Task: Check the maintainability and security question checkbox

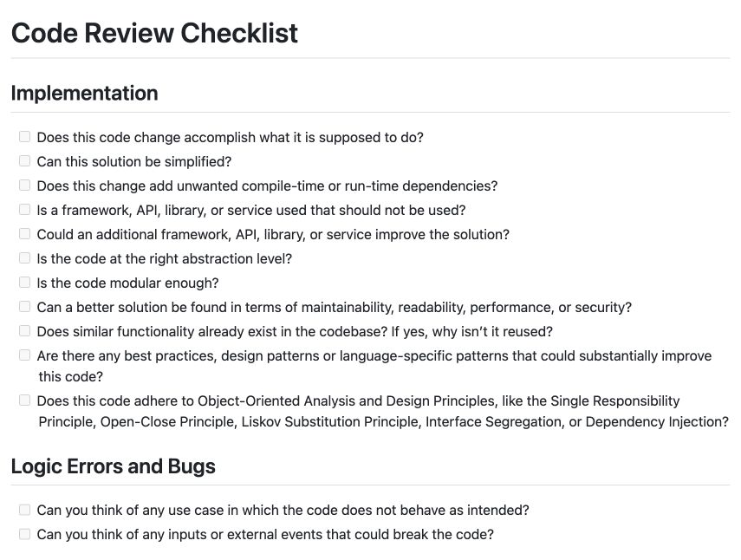Action: pyautogui.click(x=24, y=306)
